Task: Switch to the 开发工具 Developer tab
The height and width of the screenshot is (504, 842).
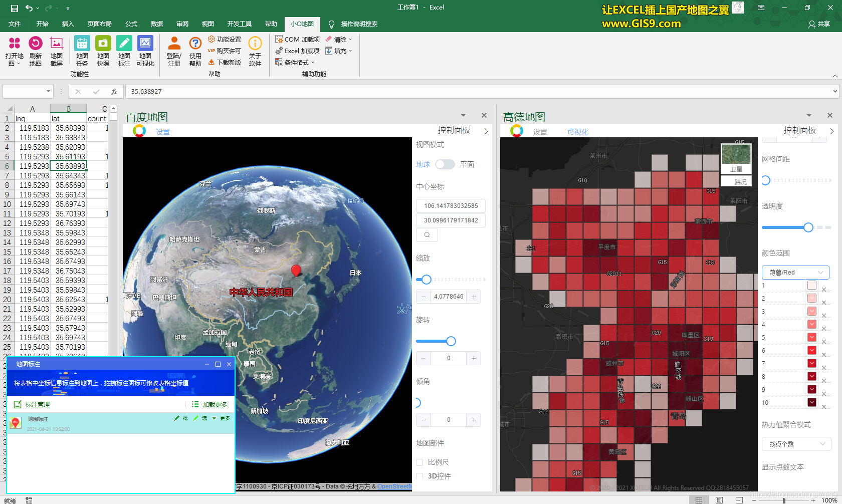Action: 240,24
